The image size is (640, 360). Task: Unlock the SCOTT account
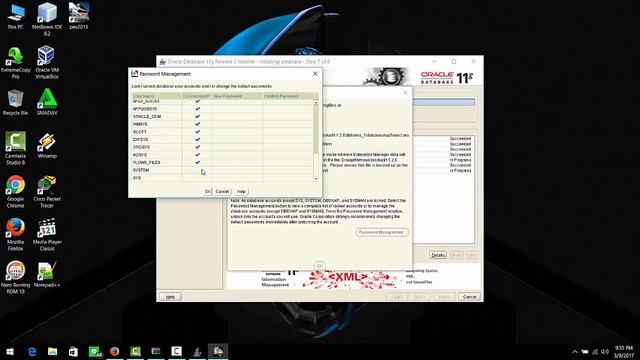click(x=197, y=132)
